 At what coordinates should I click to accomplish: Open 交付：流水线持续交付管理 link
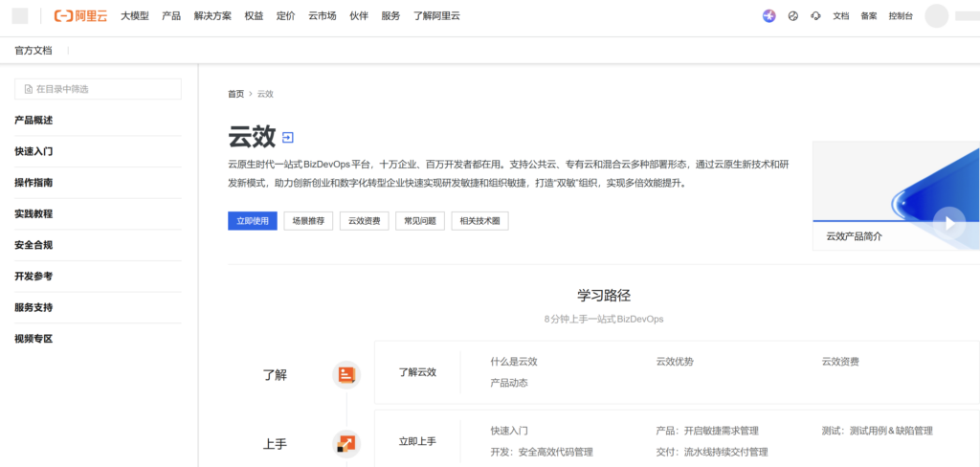[x=712, y=452]
